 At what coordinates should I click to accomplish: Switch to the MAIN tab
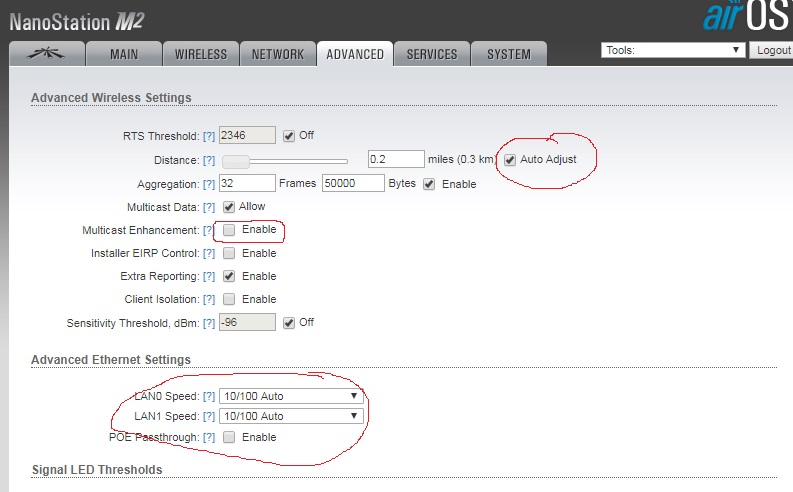pyautogui.click(x=124, y=54)
